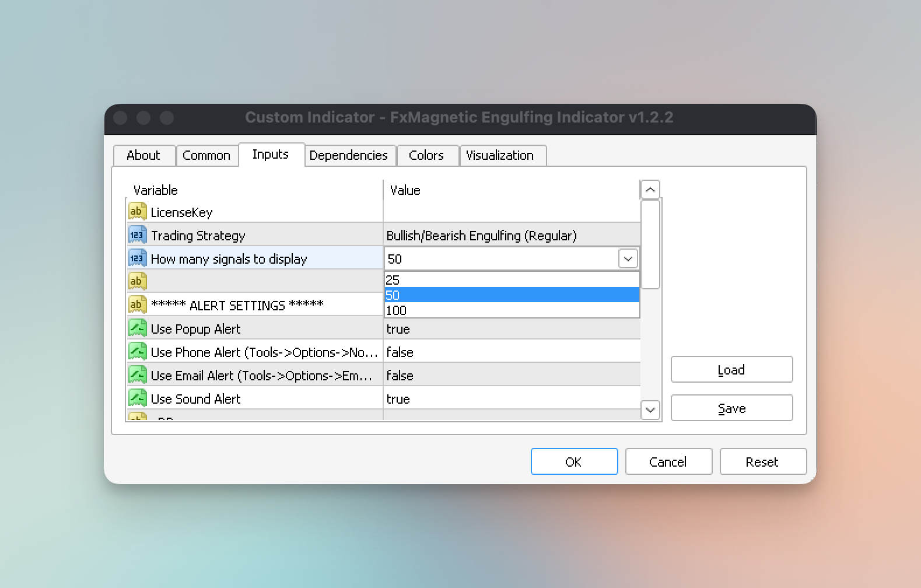Screen dimensions: 921x588
Task: Click the Use Sound Alert true value
Action: 398,399
